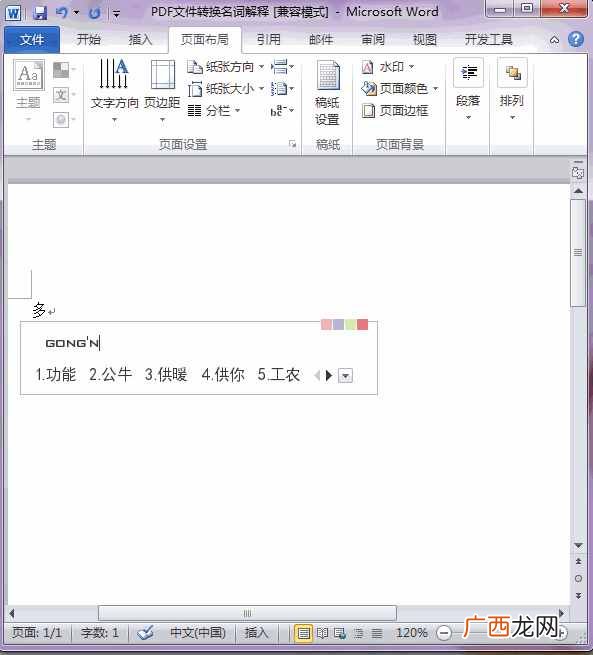Click the hyphenation bc icon

pyautogui.click(x=282, y=111)
